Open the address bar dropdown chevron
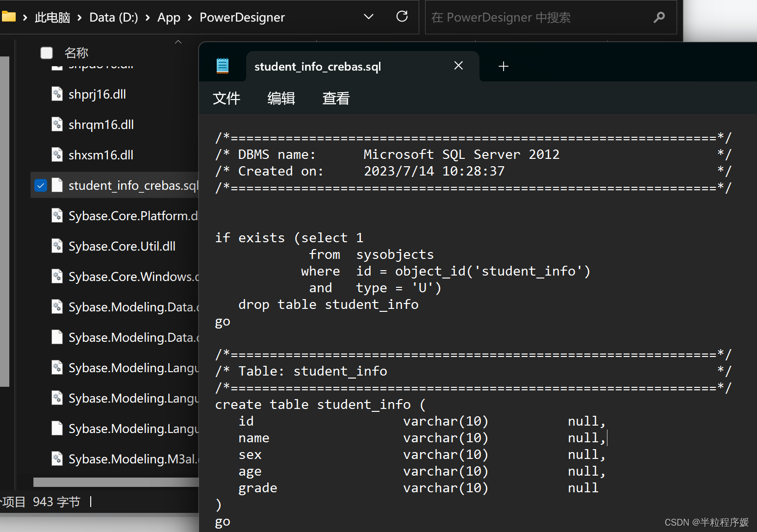Image resolution: width=757 pixels, height=532 pixels. [x=369, y=16]
